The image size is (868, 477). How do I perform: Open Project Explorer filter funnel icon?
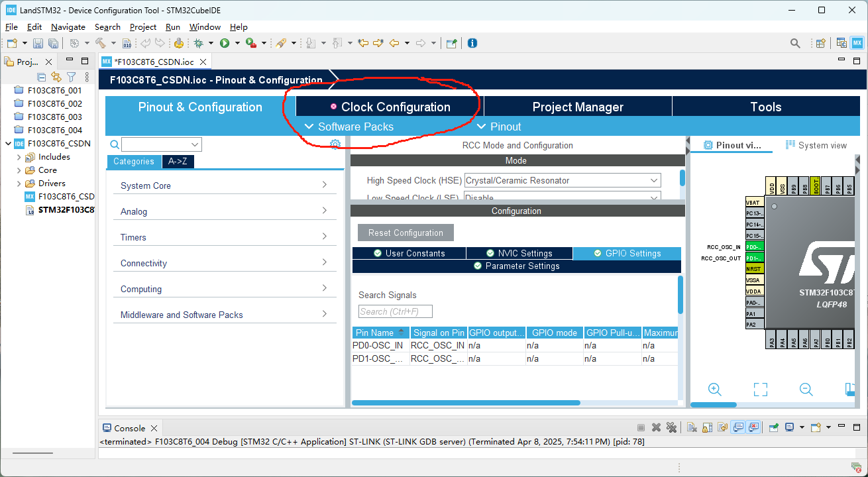click(71, 78)
